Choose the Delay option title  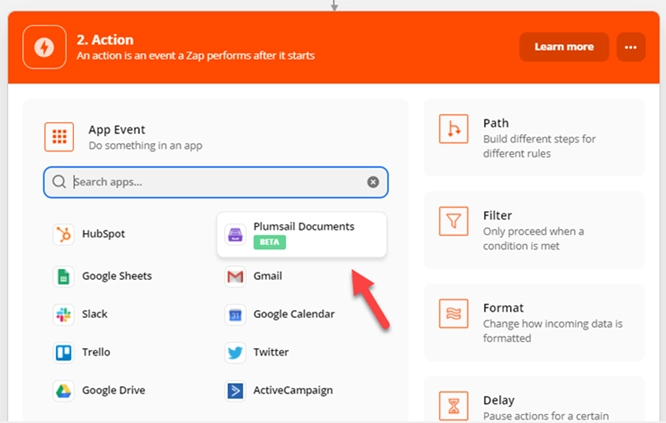click(x=499, y=400)
